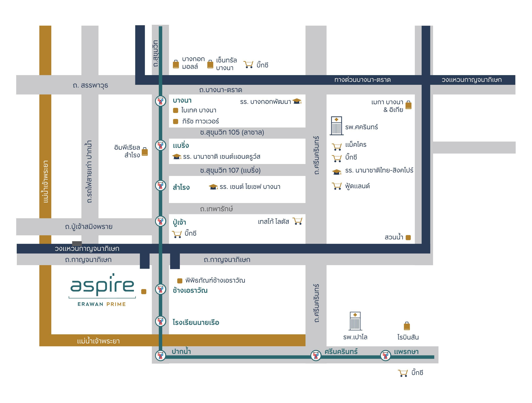Click the BTS icon for สำโรง station
Image resolution: width=532 pixels, height=403 pixels.
160,186
